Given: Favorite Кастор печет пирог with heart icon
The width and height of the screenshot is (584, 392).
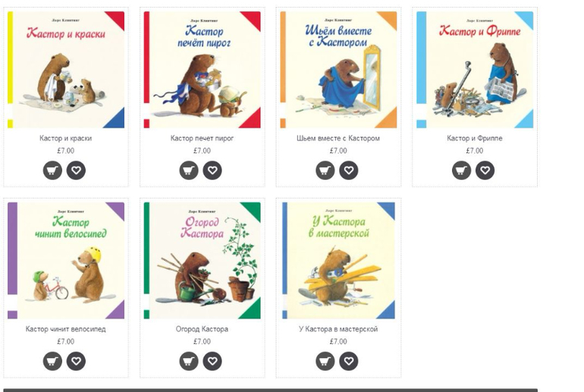Looking at the screenshot, I should click(x=212, y=171).
